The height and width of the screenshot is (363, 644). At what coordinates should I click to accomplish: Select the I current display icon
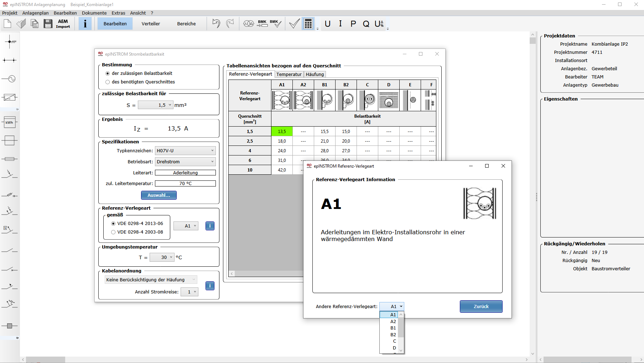(341, 24)
